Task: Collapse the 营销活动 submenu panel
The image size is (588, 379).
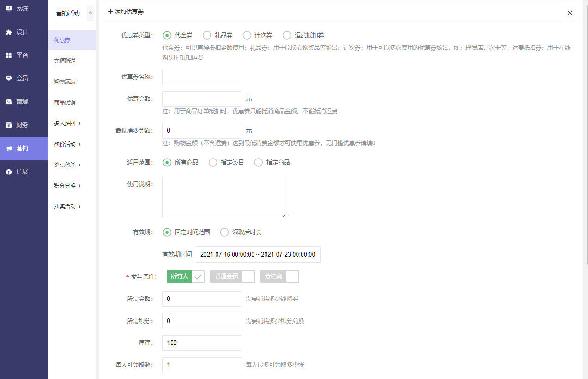Action: click(x=90, y=13)
